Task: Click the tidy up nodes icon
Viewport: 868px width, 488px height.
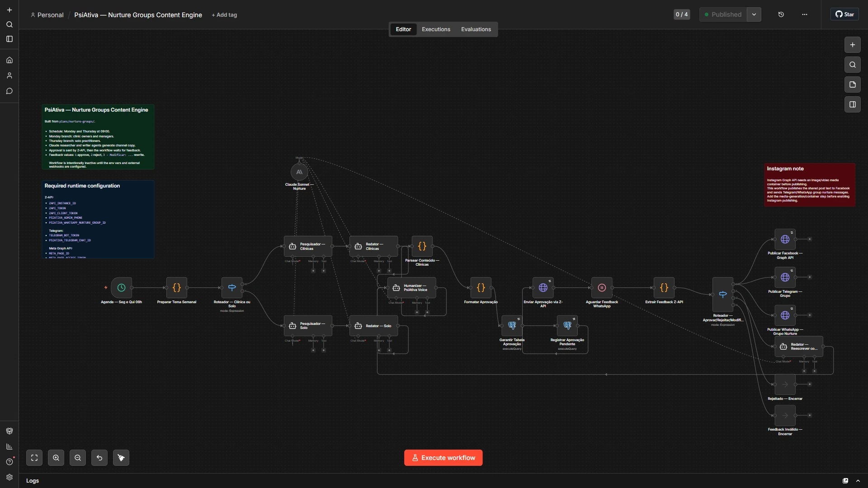Action: pos(121,458)
